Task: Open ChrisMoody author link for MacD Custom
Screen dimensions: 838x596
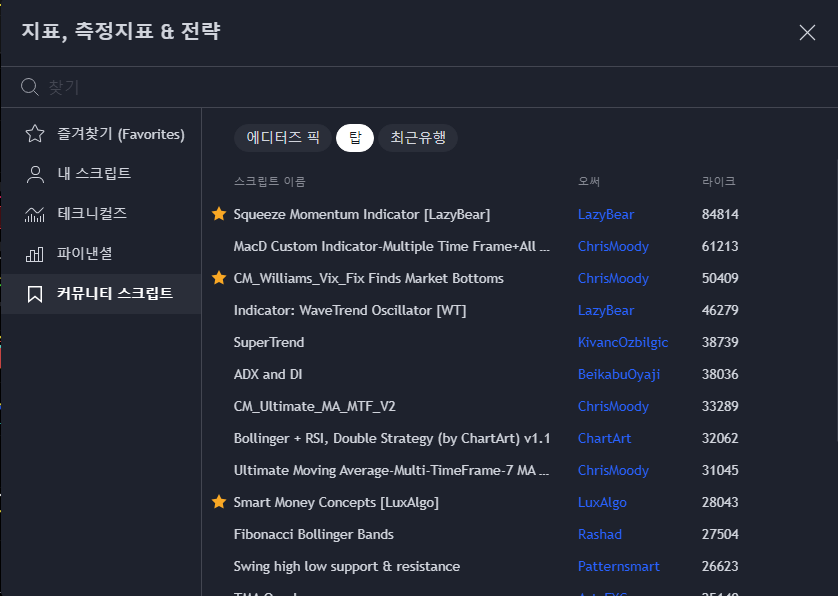Action: [613, 246]
